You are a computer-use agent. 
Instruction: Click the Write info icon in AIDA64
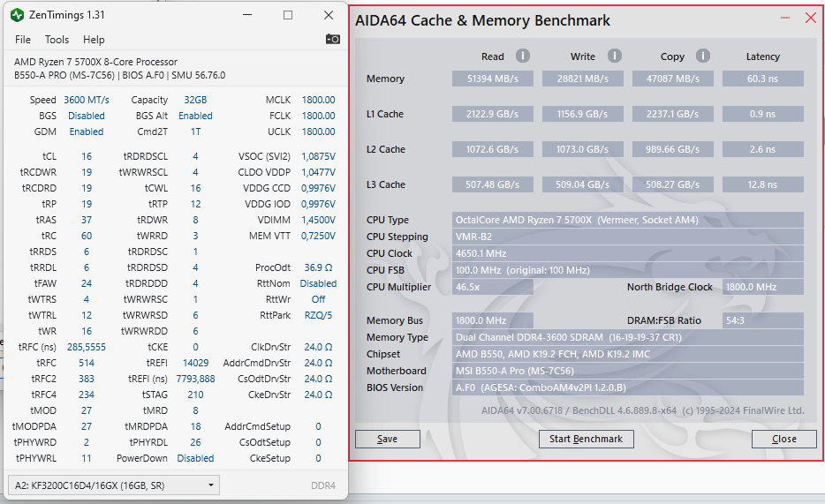point(615,56)
